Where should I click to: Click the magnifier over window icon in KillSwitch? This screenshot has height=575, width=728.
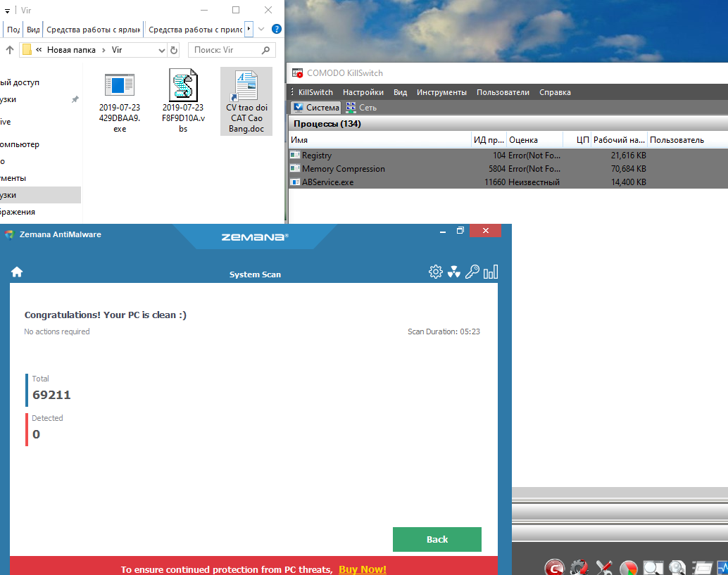click(x=653, y=568)
